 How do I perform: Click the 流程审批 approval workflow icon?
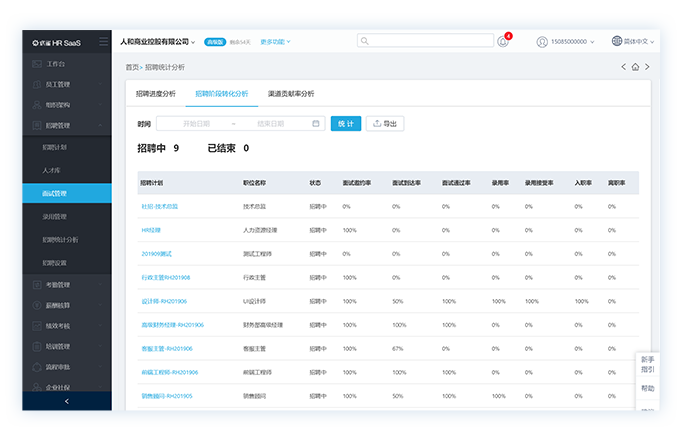click(37, 367)
